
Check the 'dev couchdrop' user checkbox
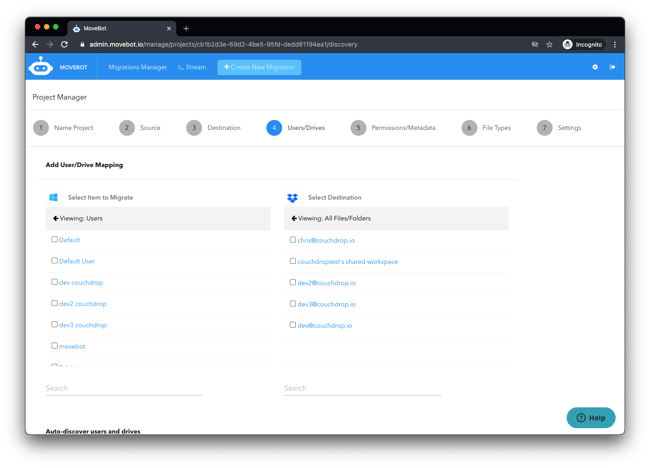click(55, 282)
